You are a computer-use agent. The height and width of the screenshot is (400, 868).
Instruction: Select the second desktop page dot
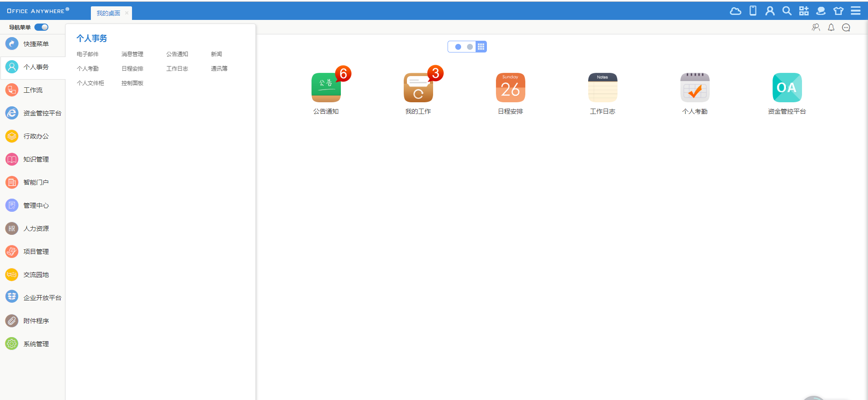[470, 47]
